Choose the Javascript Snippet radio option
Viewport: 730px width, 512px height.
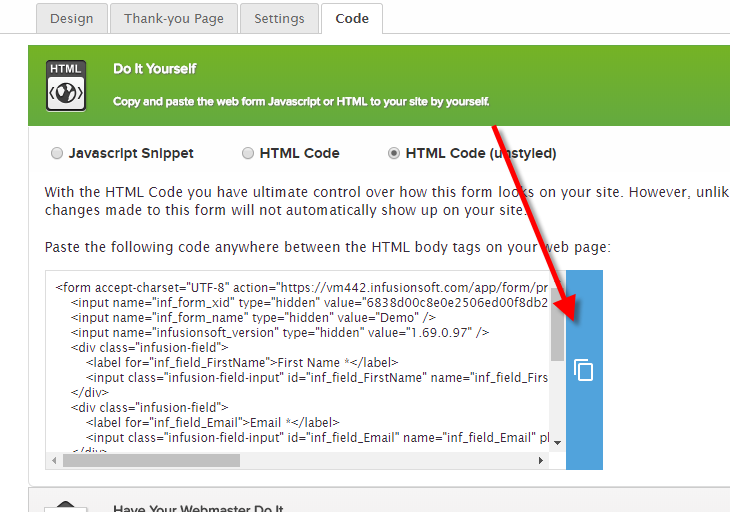coord(57,153)
